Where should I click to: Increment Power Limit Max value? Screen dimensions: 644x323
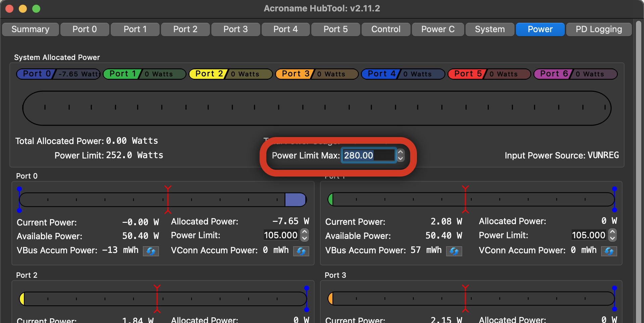coord(400,152)
